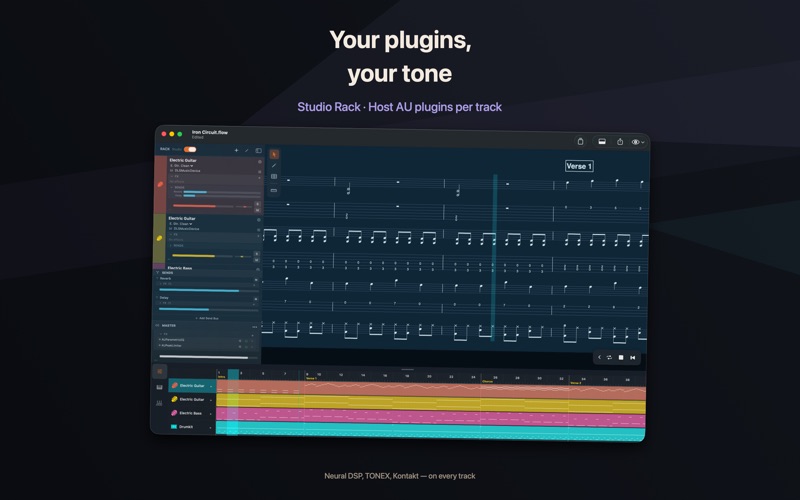Image resolution: width=800 pixels, height=500 pixels.
Task: Open settings circle of yellow Electric Guitar rack
Action: tap(259, 220)
